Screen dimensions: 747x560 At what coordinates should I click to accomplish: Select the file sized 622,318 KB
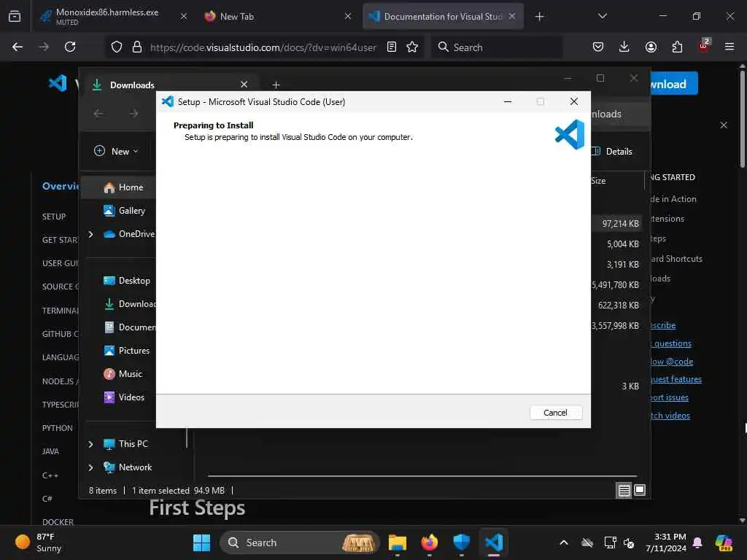[618, 306]
